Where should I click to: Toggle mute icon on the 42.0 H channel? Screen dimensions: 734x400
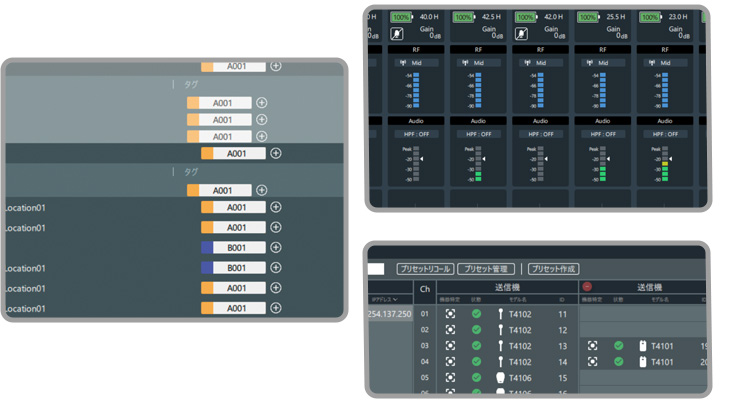coord(521,34)
